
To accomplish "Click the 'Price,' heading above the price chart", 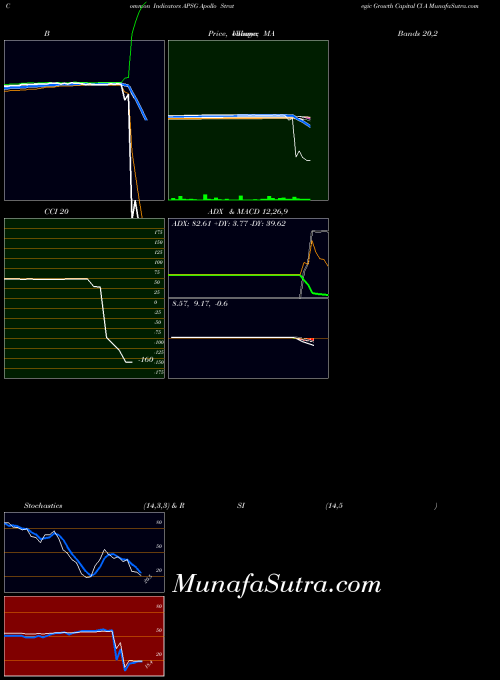I will click(218, 33).
